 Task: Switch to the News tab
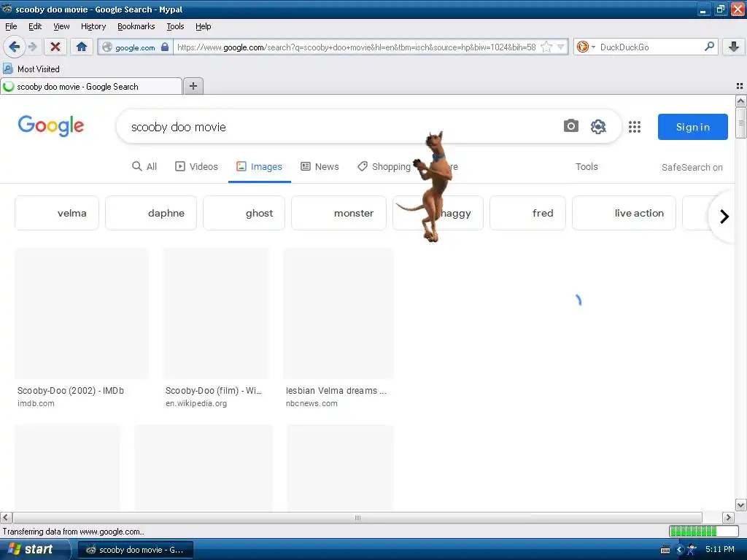click(320, 167)
